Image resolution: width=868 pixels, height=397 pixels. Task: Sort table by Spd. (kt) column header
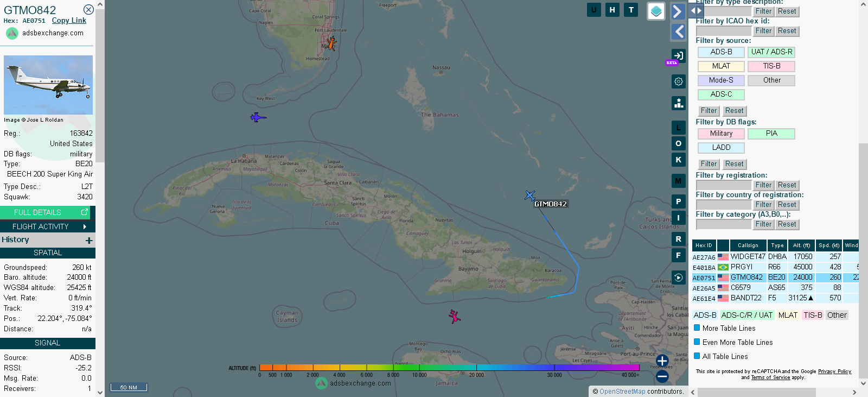(x=829, y=245)
